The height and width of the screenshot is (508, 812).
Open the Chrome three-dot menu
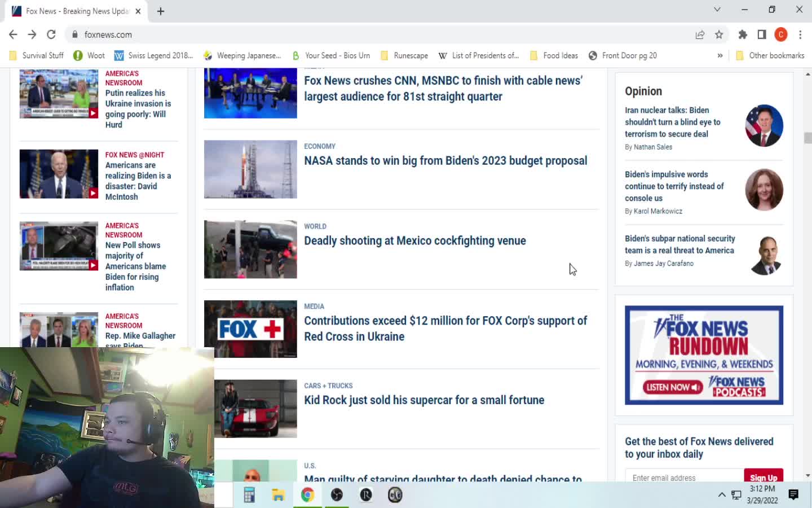click(800, 34)
